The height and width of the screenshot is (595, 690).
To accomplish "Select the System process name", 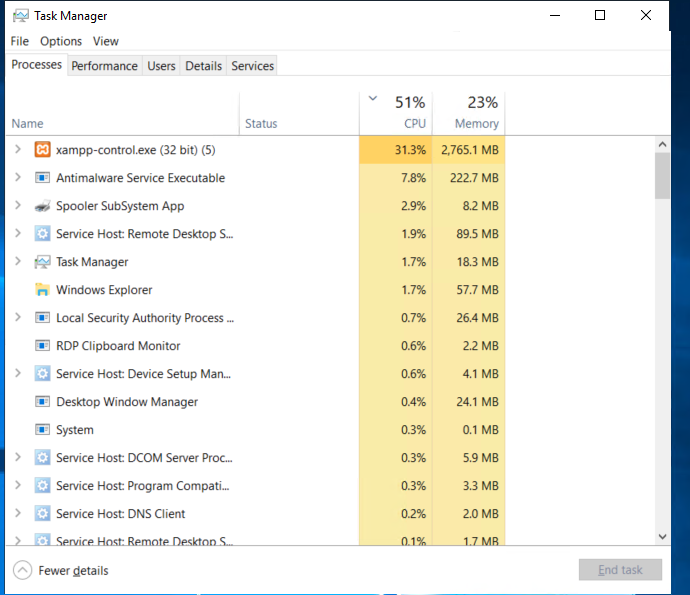I will [75, 430].
